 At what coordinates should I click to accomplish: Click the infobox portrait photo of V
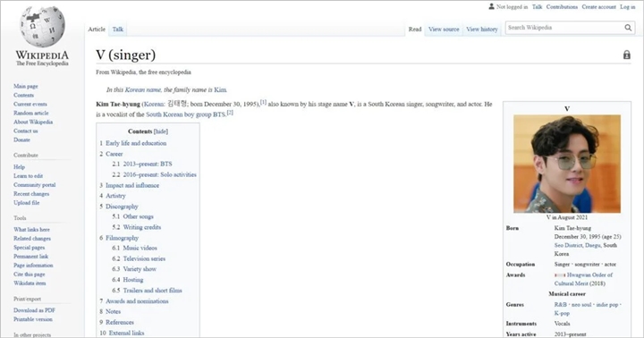point(567,164)
